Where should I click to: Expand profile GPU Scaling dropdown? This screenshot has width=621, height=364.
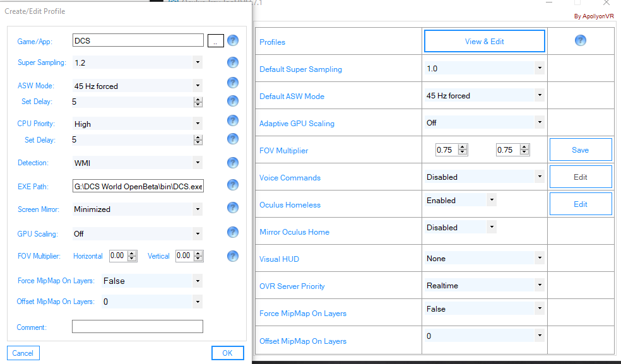click(x=198, y=233)
